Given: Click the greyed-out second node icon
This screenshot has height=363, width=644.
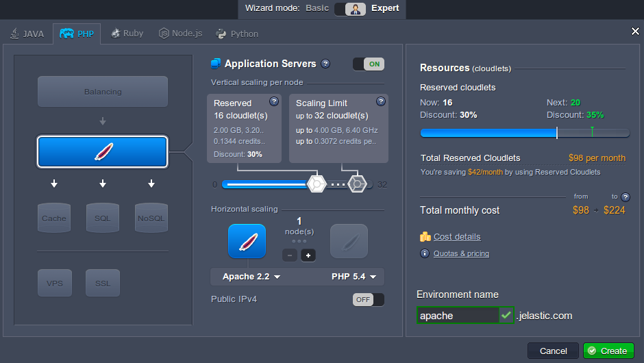Looking at the screenshot, I should point(349,241).
